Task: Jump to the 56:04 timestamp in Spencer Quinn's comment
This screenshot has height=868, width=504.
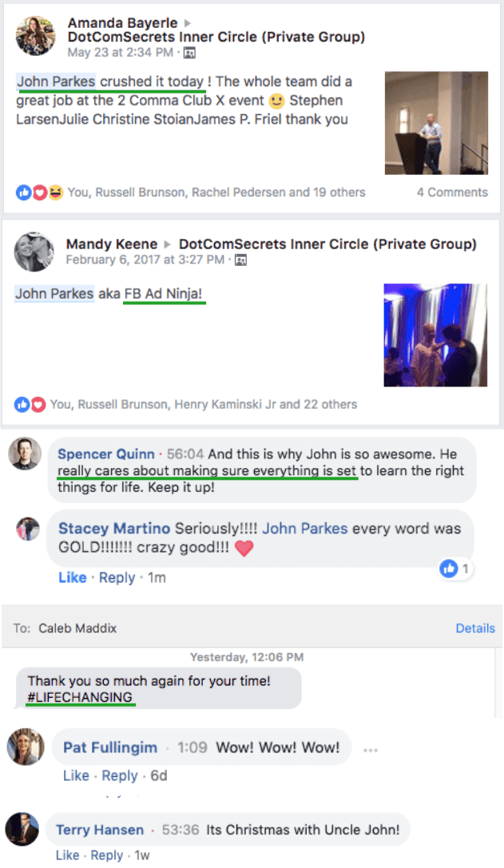Action: pos(185,454)
